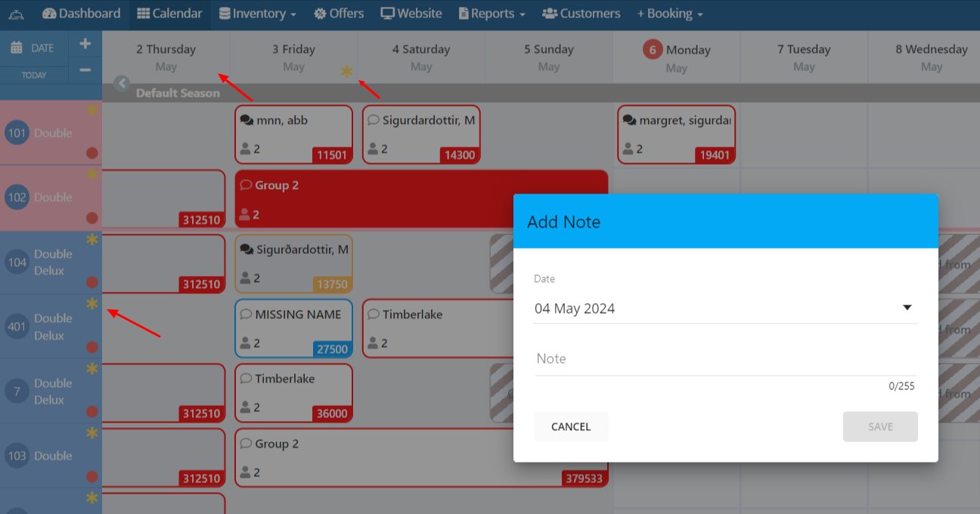
Task: Open the DATE picker calendar icon
Action: pyautogui.click(x=16, y=48)
